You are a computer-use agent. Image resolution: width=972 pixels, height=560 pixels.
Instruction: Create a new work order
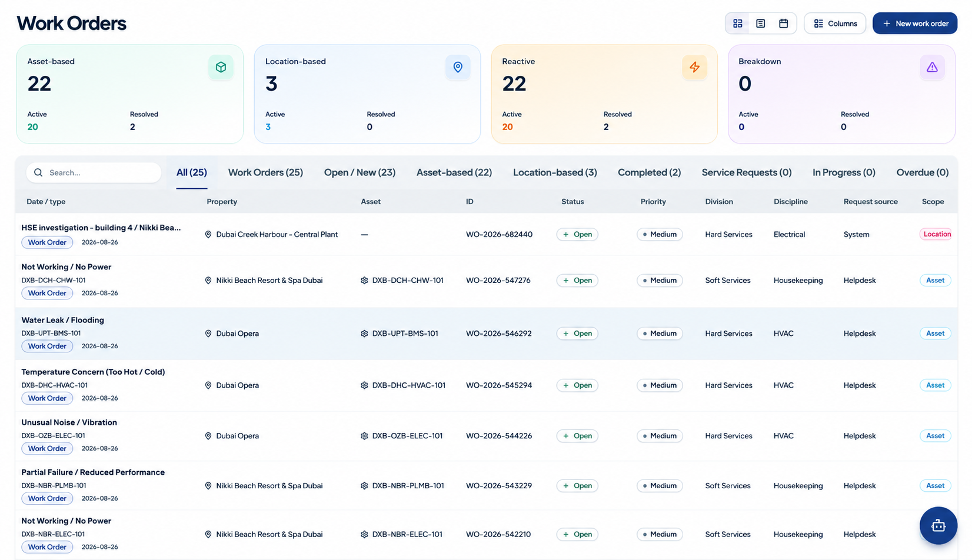914,24
